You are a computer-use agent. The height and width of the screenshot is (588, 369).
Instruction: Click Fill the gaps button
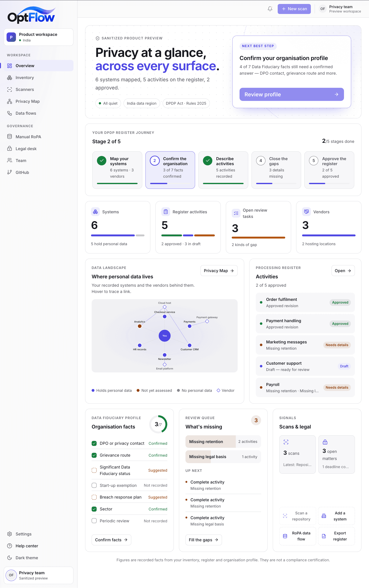point(203,540)
